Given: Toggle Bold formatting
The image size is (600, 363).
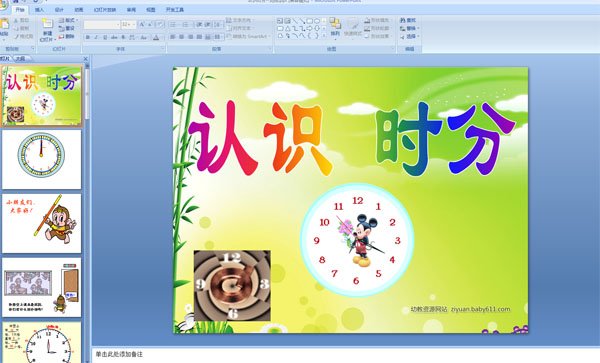Looking at the screenshot, I should point(88,37).
